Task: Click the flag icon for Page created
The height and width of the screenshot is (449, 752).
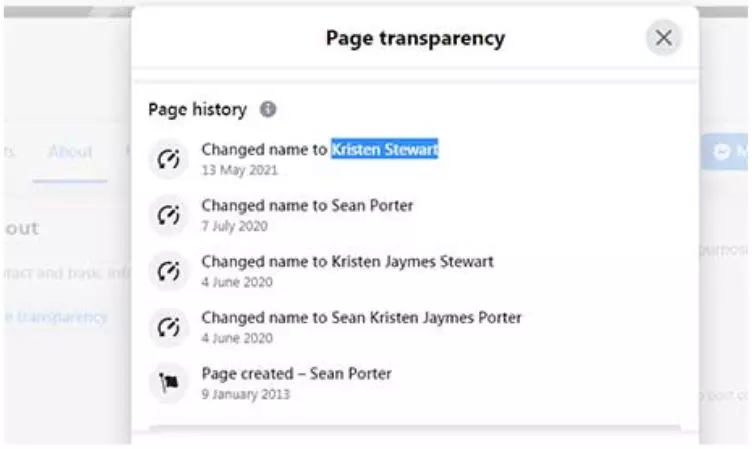Action: (x=168, y=382)
